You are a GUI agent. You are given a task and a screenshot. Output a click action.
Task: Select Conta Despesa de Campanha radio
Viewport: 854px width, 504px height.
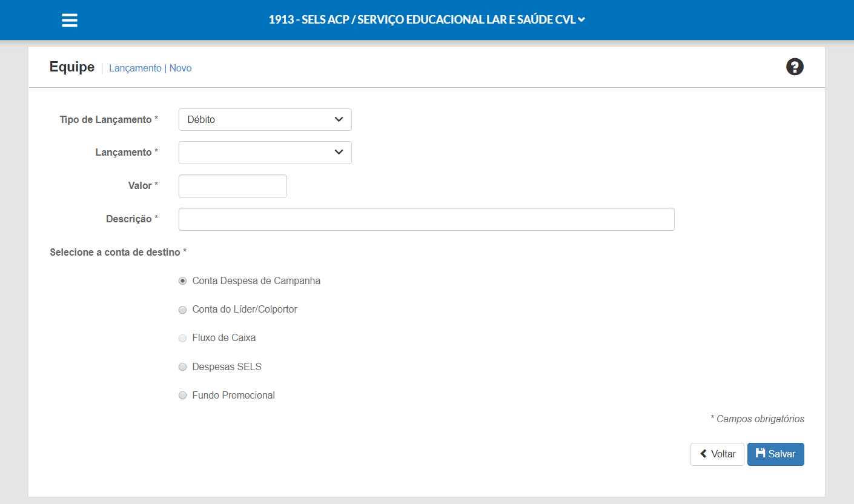point(182,281)
